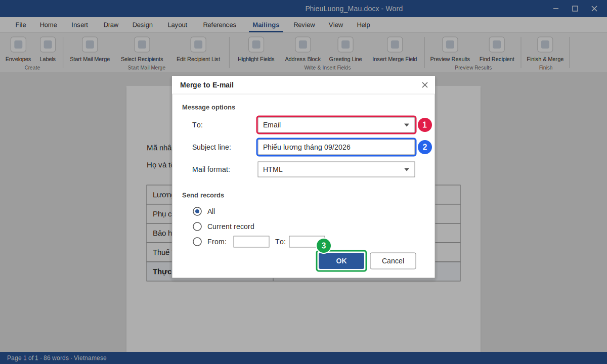Screen dimensions: 607x364
Task: Minimize the Word window
Action: tap(556, 9)
